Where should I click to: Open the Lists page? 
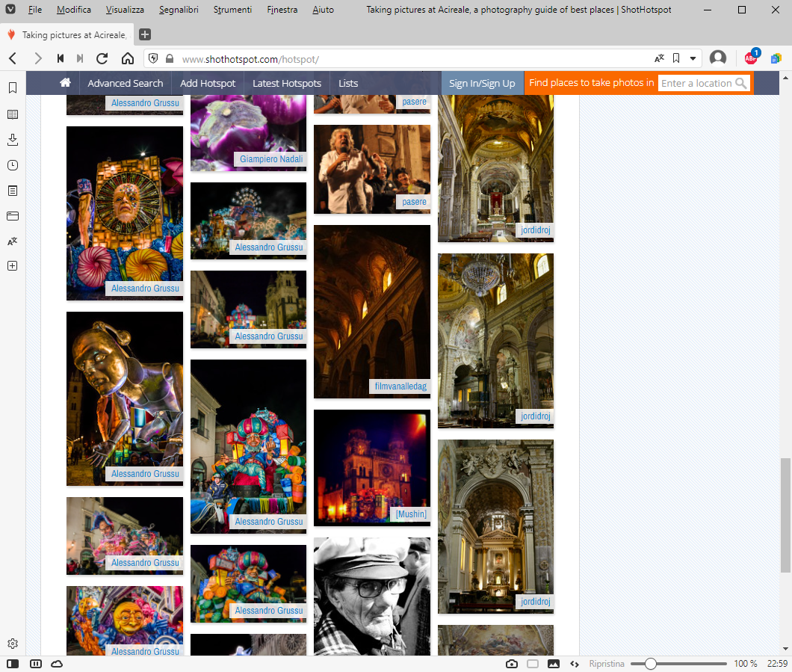(x=348, y=83)
